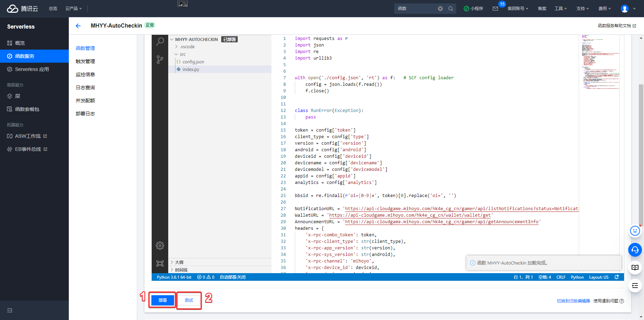Go back using the left arrow icon

[x=78, y=26]
